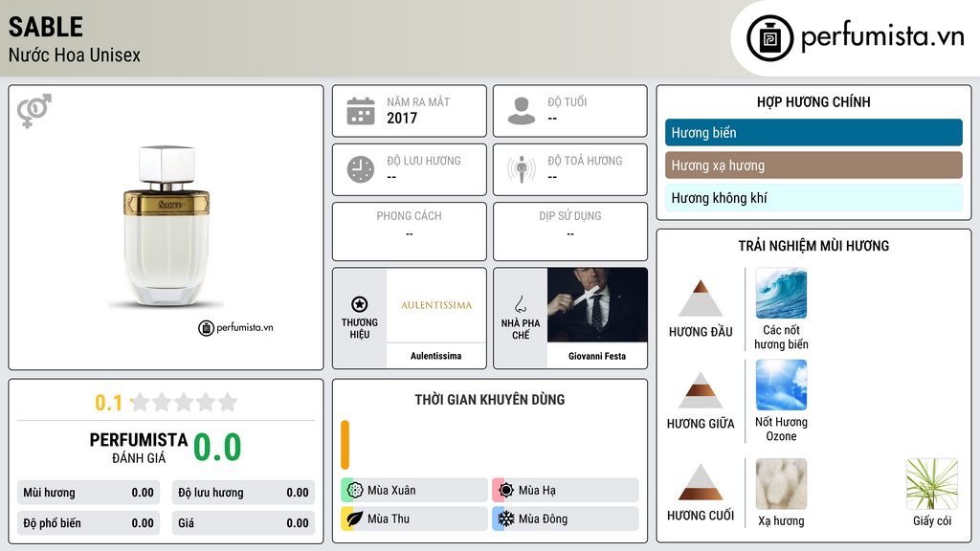This screenshot has width=980, height=551.
Task: Click the star badge Thương hiệu icon
Action: [360, 304]
